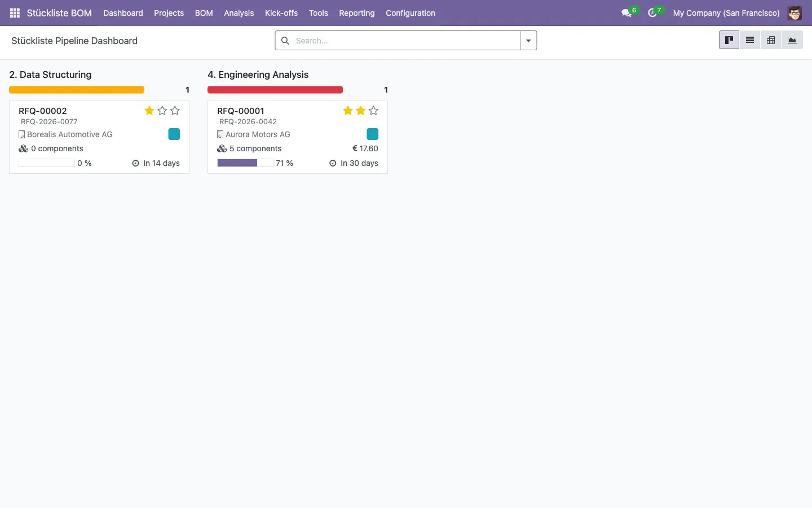
Task: Click the RFQ-2026-0042 reference text
Action: 248,121
